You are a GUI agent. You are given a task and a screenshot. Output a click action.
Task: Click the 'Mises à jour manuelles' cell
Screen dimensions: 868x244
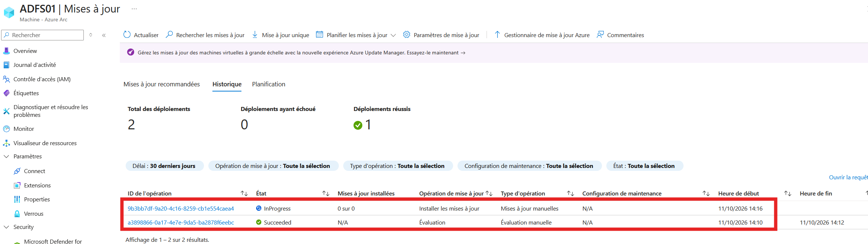tap(530, 208)
